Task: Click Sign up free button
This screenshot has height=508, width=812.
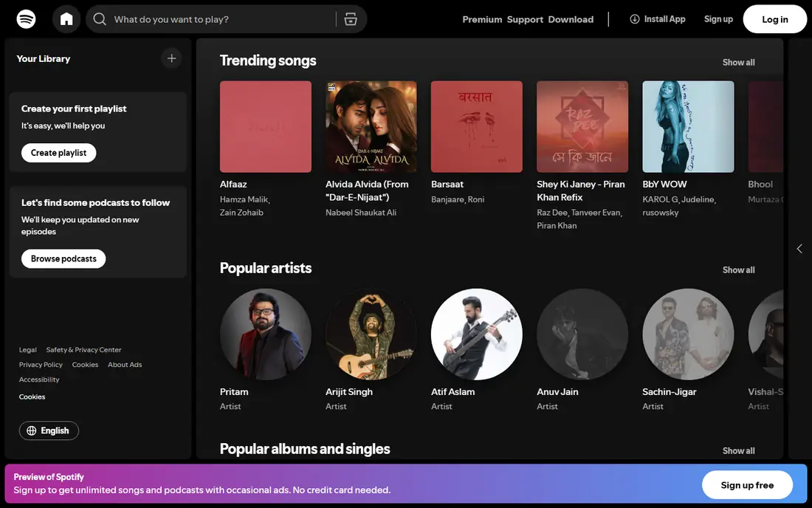Action: point(747,484)
